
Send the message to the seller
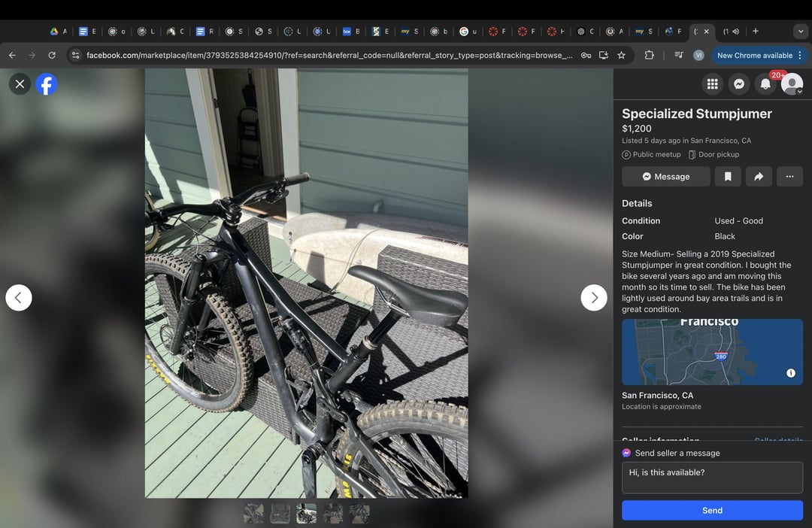[x=712, y=511]
